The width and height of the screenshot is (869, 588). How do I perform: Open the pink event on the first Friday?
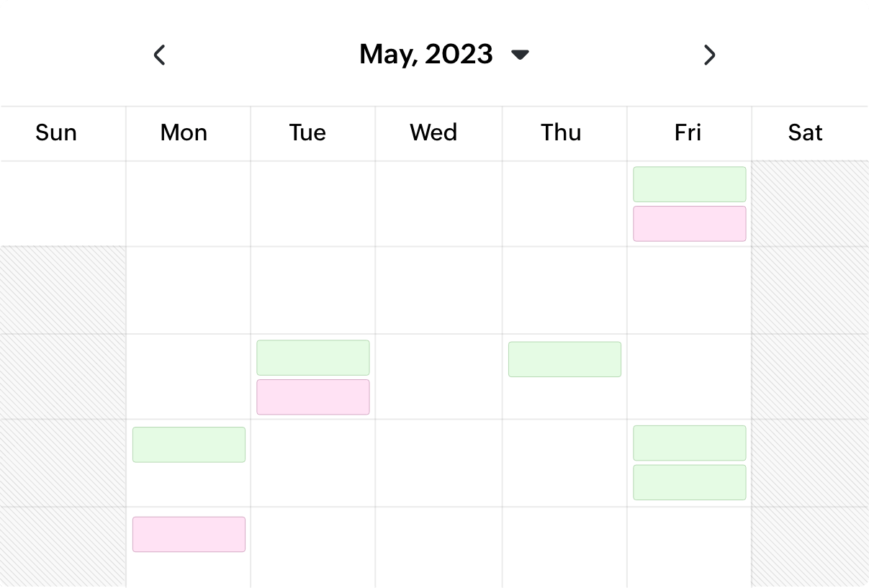[689, 223]
